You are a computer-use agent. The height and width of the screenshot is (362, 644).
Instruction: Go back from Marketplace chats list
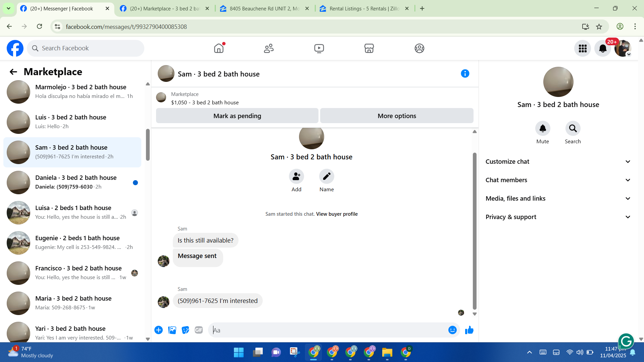(x=13, y=72)
